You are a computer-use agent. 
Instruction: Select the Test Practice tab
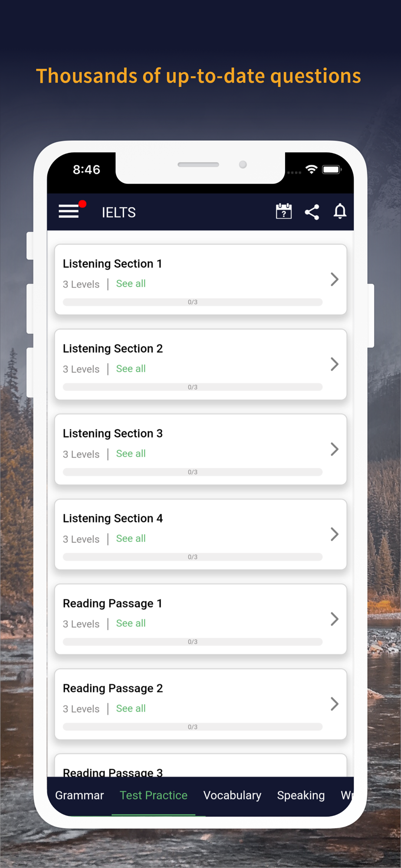coord(154,795)
